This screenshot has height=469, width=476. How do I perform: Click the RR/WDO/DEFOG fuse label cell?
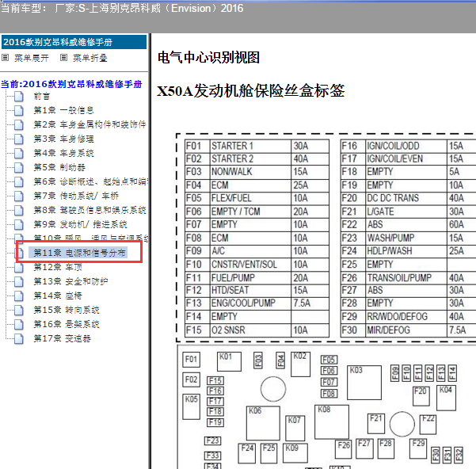click(x=406, y=317)
